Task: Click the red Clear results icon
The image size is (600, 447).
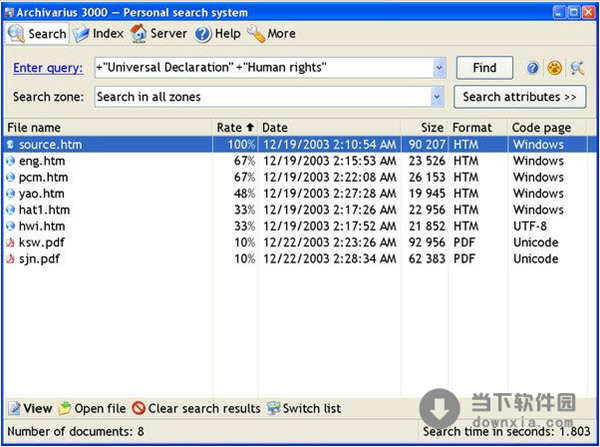Action: click(x=138, y=408)
